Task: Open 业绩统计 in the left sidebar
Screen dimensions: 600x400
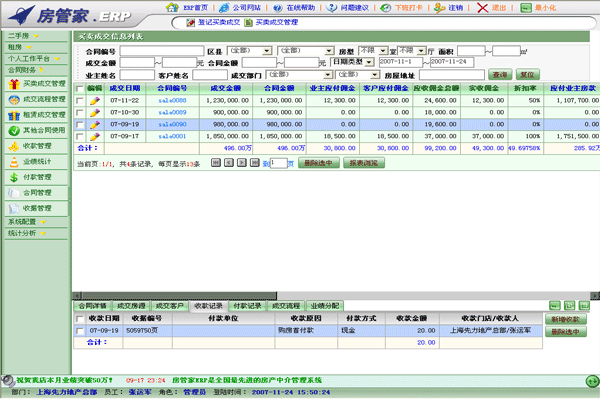Action: point(38,160)
